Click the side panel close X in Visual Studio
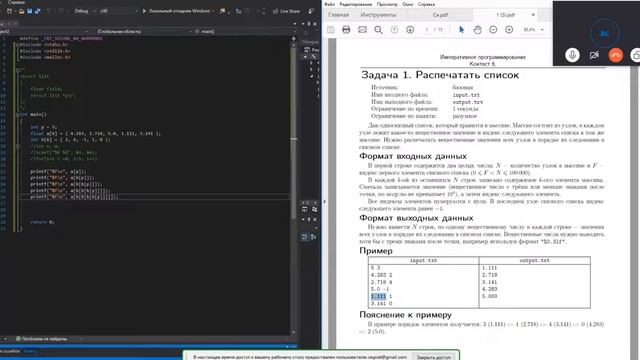Image resolution: width=640 pixels, height=360 pixels. [315, 220]
